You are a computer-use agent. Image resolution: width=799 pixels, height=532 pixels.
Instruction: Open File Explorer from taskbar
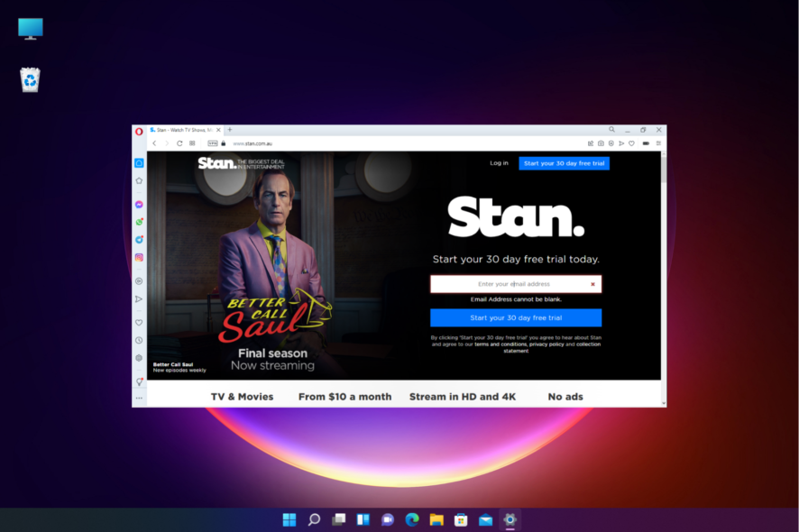click(x=436, y=519)
